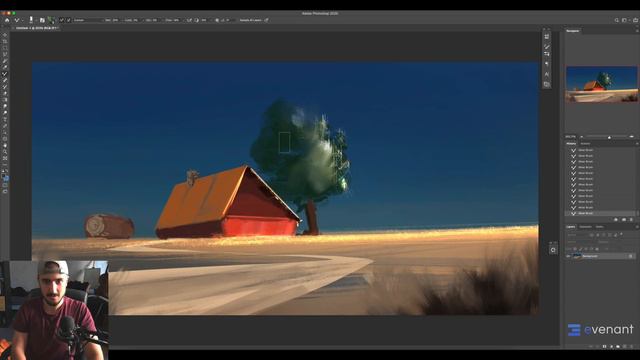Click the Navigator zoom percentage field

click(570, 136)
